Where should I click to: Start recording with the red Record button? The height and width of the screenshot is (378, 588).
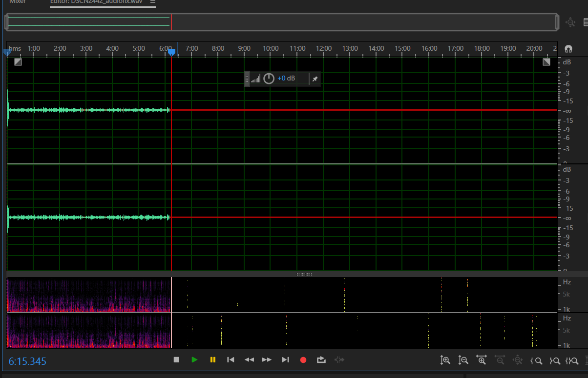pos(303,360)
